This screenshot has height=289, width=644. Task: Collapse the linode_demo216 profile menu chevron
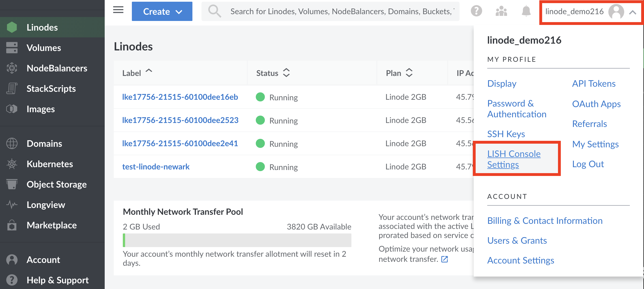point(633,12)
